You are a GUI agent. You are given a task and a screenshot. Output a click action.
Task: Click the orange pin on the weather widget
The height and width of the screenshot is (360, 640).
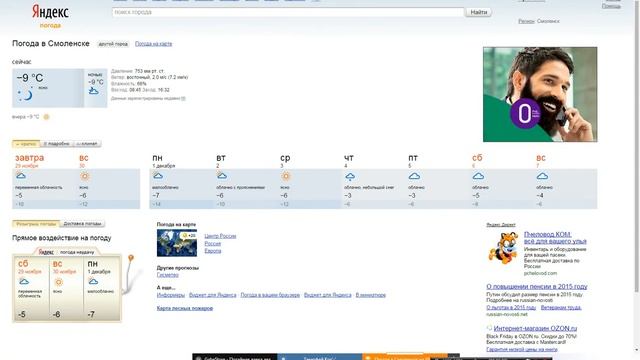point(131,258)
